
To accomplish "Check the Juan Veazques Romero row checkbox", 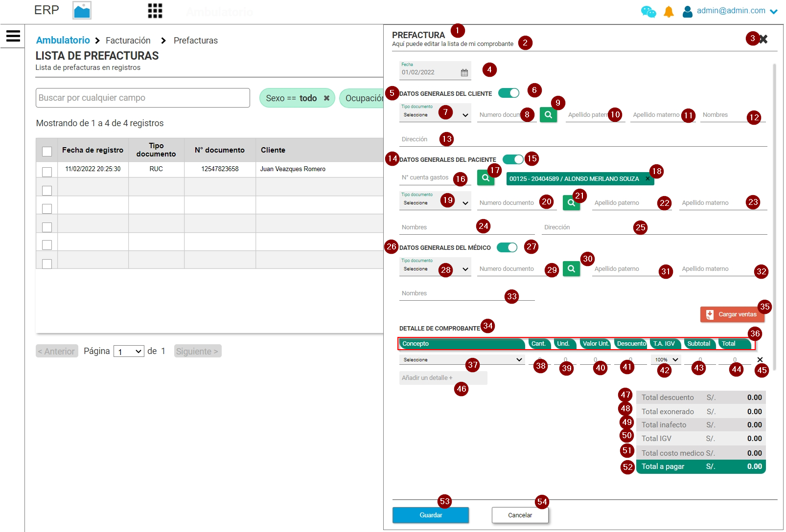I will pos(47,172).
